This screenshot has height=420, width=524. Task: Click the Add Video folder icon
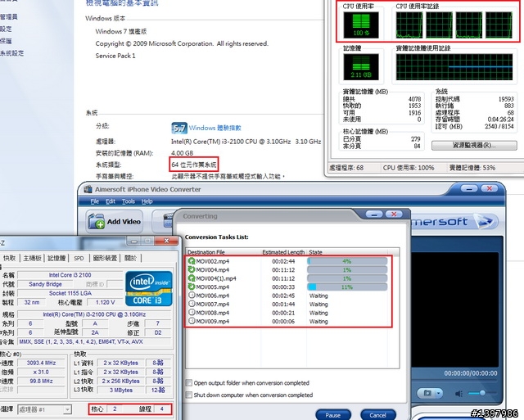pos(97,221)
